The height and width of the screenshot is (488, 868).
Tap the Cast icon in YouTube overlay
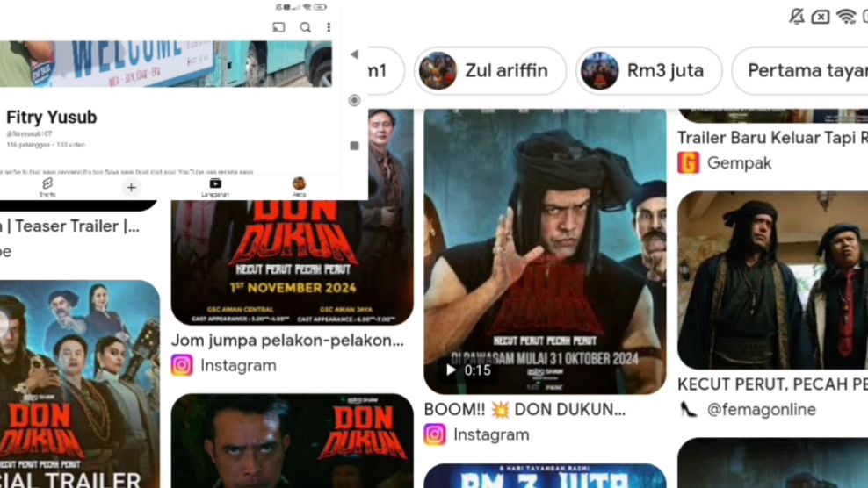click(x=279, y=27)
